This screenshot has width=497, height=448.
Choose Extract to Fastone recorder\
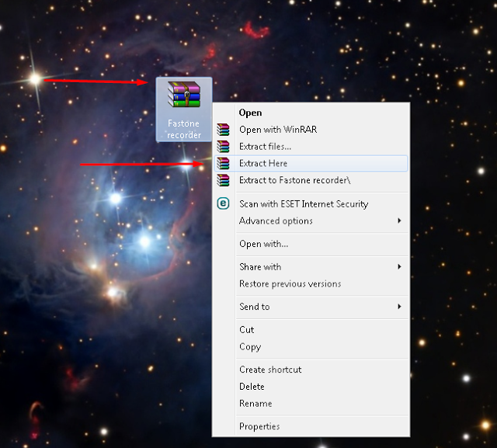click(x=311, y=180)
